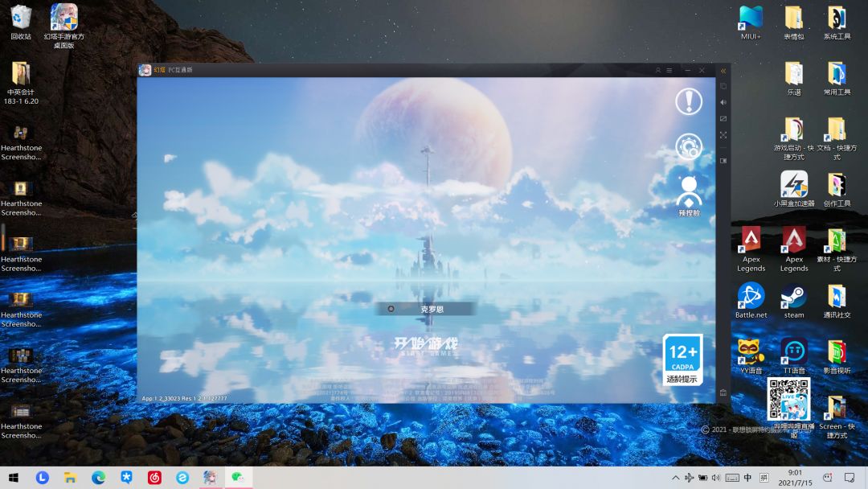
Task: Open the announcement exclamation icon in game
Action: [x=689, y=101]
